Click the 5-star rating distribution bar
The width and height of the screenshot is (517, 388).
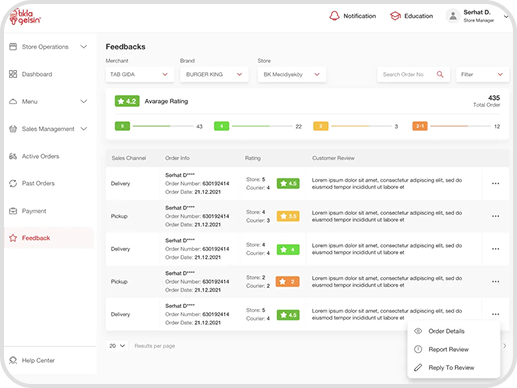[163, 126]
